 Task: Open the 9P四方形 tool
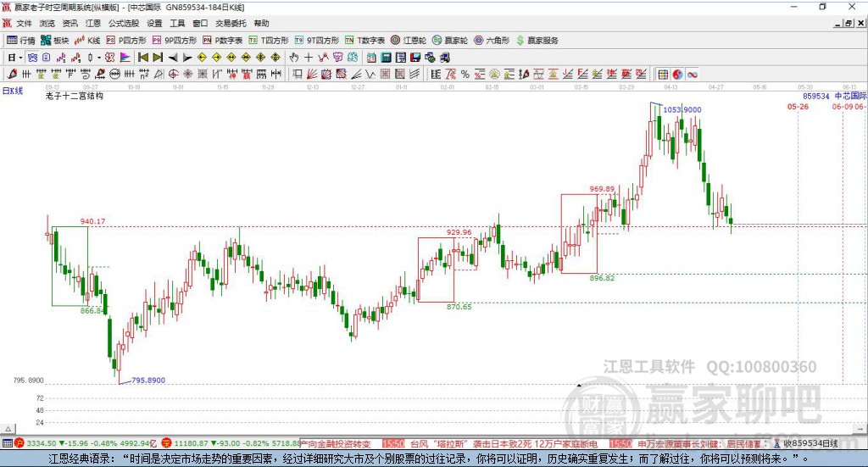[x=175, y=41]
